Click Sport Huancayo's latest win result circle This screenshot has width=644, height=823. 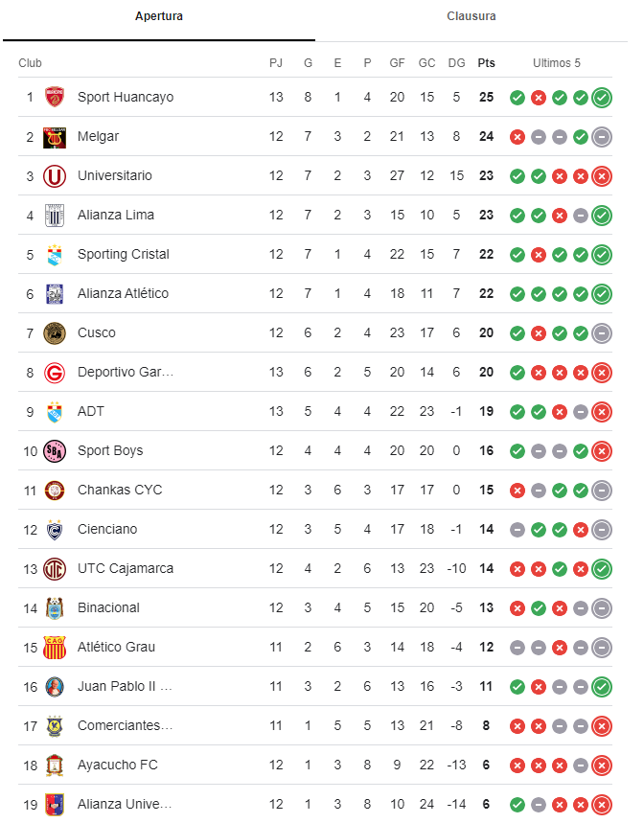pyautogui.click(x=602, y=98)
